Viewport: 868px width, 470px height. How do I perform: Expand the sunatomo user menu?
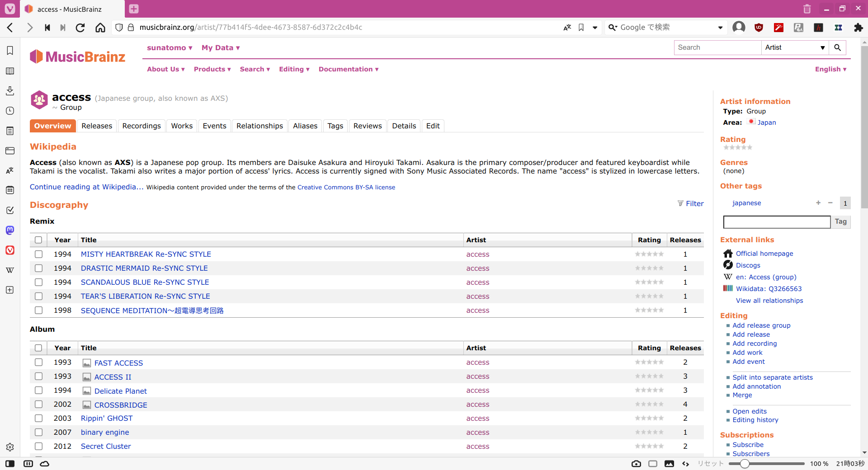point(170,48)
